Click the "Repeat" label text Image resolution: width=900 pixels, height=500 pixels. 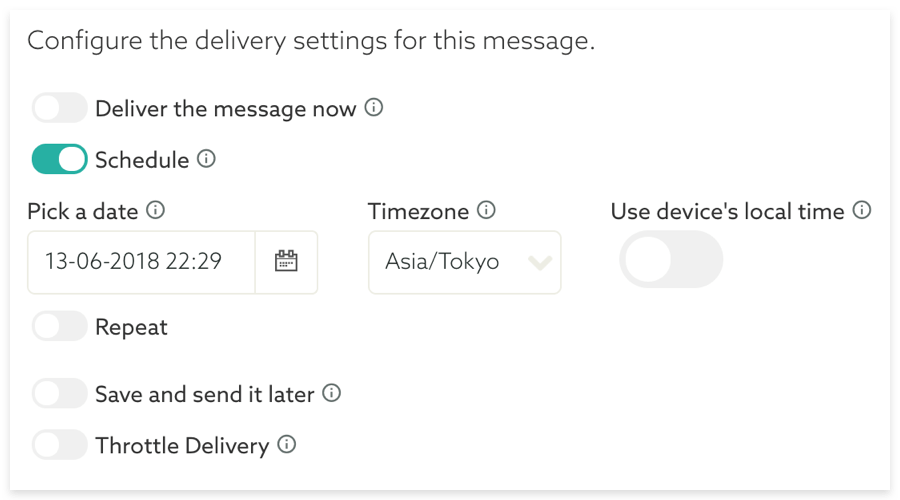131,327
